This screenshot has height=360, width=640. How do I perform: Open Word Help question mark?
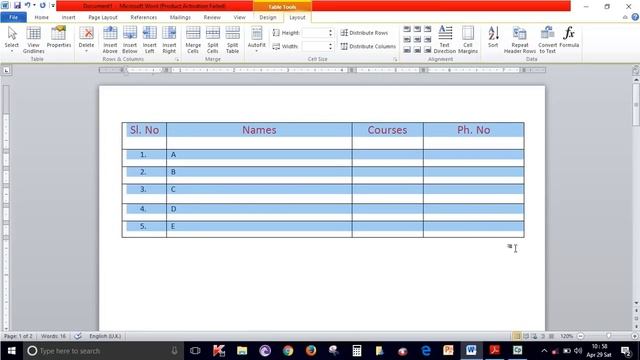click(x=635, y=17)
